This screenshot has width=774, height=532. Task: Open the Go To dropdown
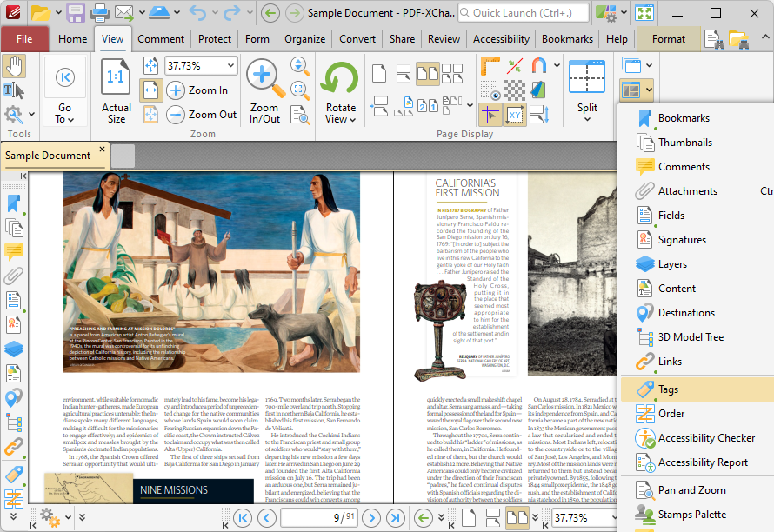point(64,113)
